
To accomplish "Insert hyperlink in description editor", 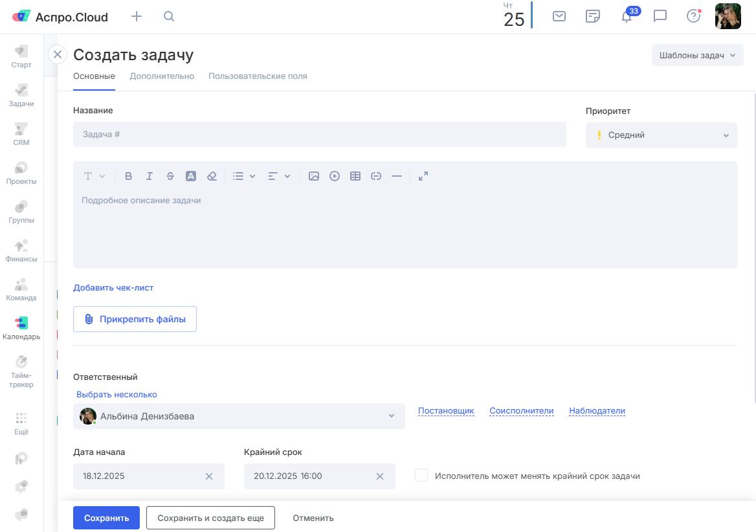I will point(376,176).
